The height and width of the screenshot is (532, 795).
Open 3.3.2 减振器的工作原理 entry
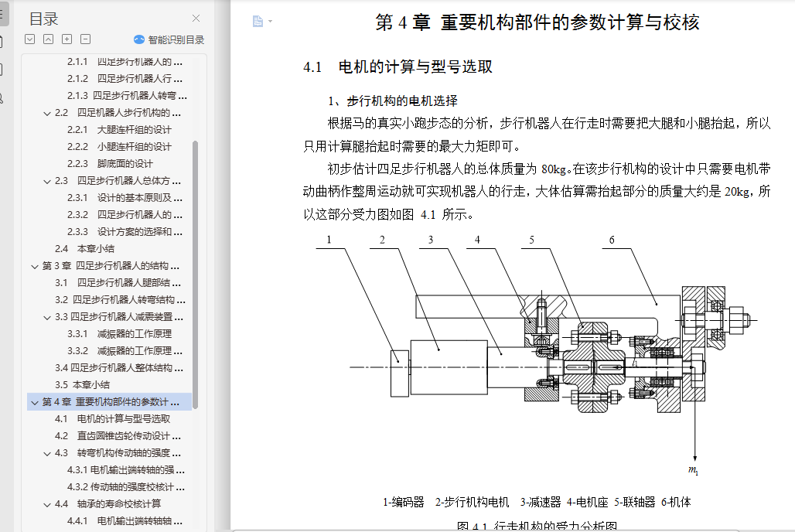pos(125,351)
